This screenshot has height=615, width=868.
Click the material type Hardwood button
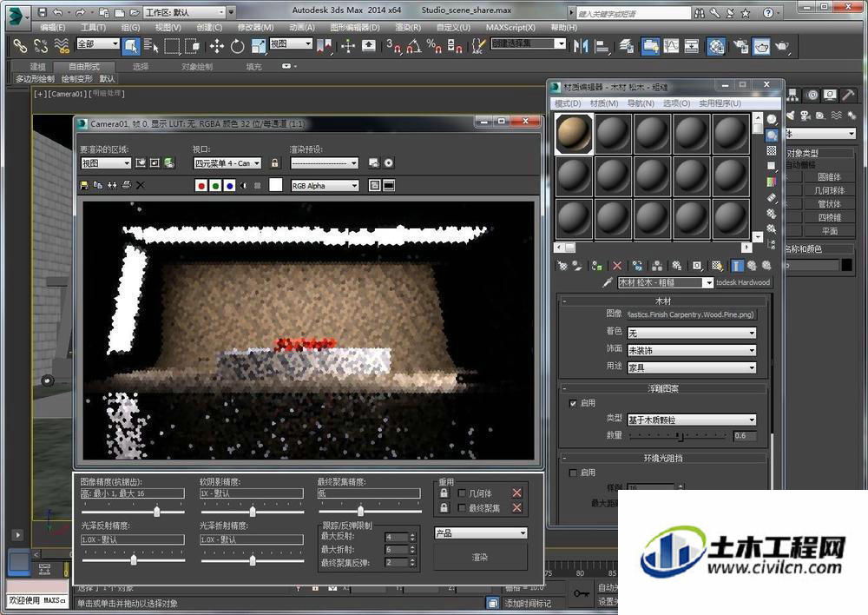pos(743,282)
